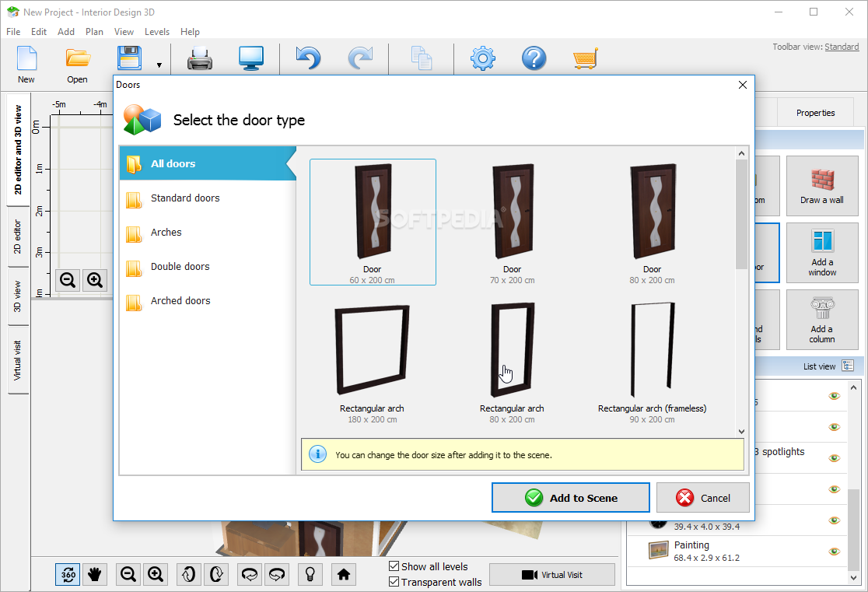Image resolution: width=868 pixels, height=592 pixels.
Task: Toggle the Show all levels checkbox
Action: [x=394, y=566]
